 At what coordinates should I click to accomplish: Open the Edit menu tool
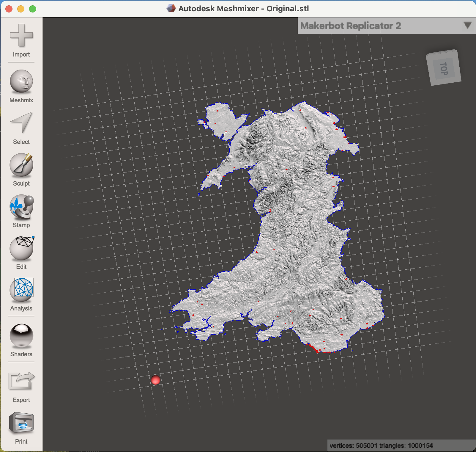click(21, 253)
